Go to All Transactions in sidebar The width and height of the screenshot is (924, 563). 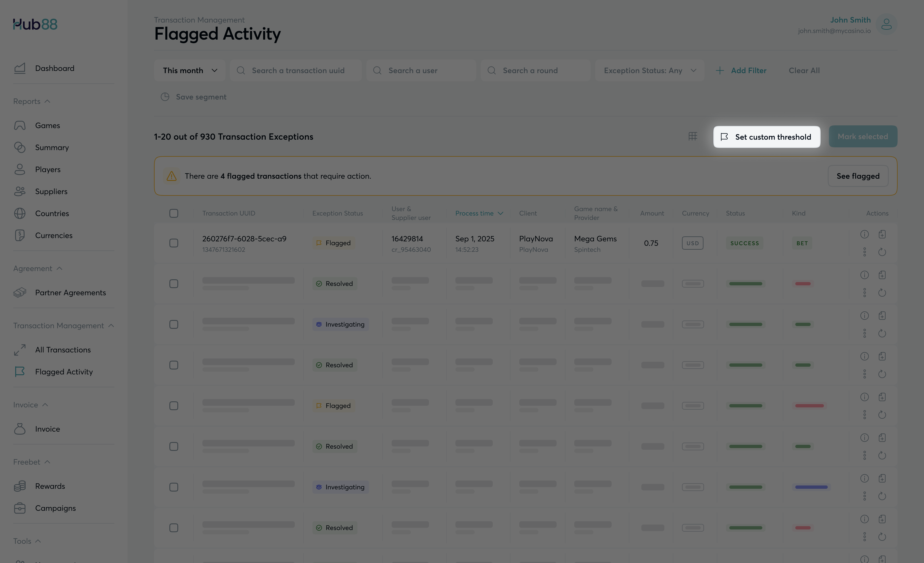coord(63,350)
